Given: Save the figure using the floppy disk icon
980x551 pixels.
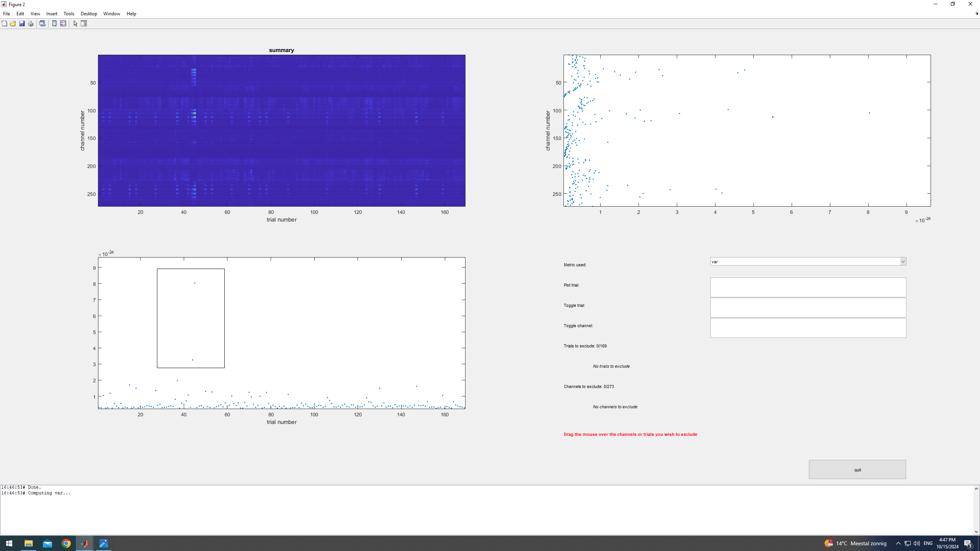Looking at the screenshot, I should 22,24.
